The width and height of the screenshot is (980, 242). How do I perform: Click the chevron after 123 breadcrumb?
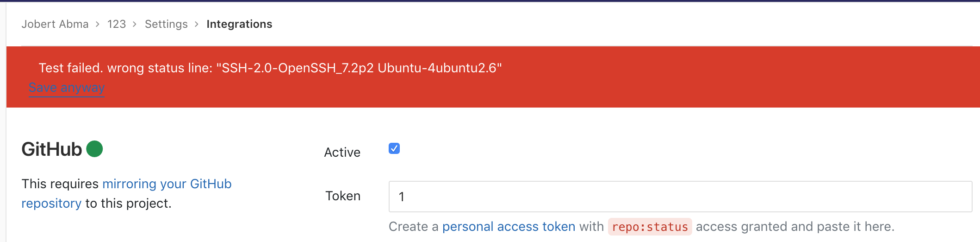tap(135, 24)
